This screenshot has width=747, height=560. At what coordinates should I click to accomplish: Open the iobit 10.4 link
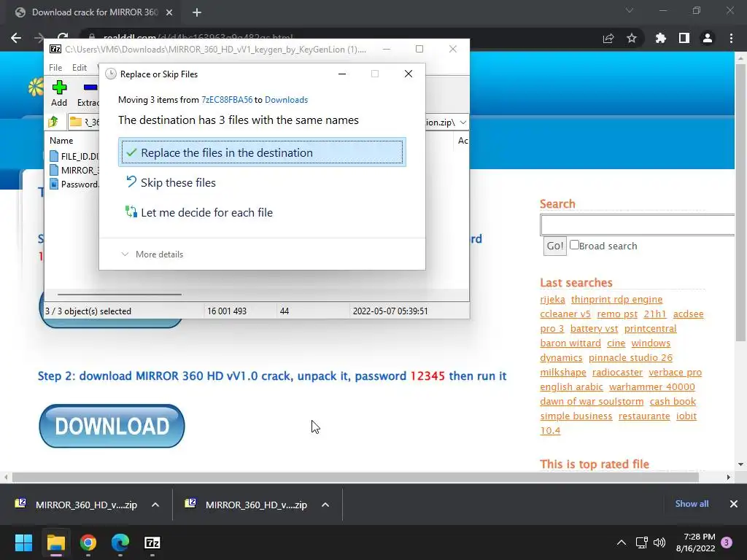[x=686, y=416]
